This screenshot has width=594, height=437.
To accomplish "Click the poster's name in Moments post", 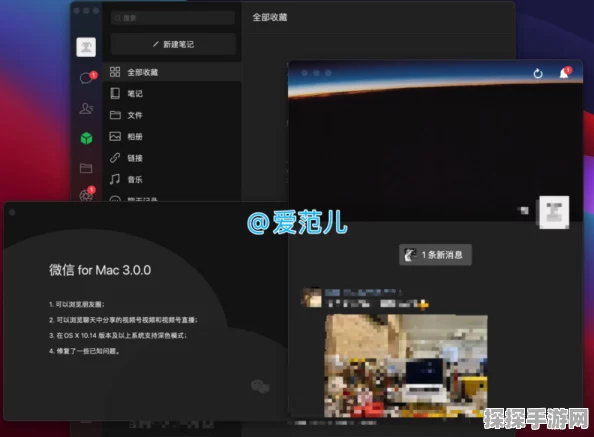I will [362, 292].
